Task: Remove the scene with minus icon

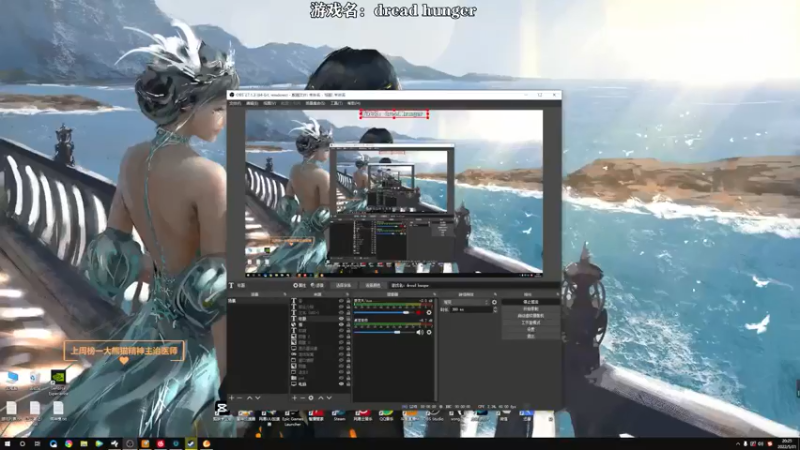Action: click(239, 397)
